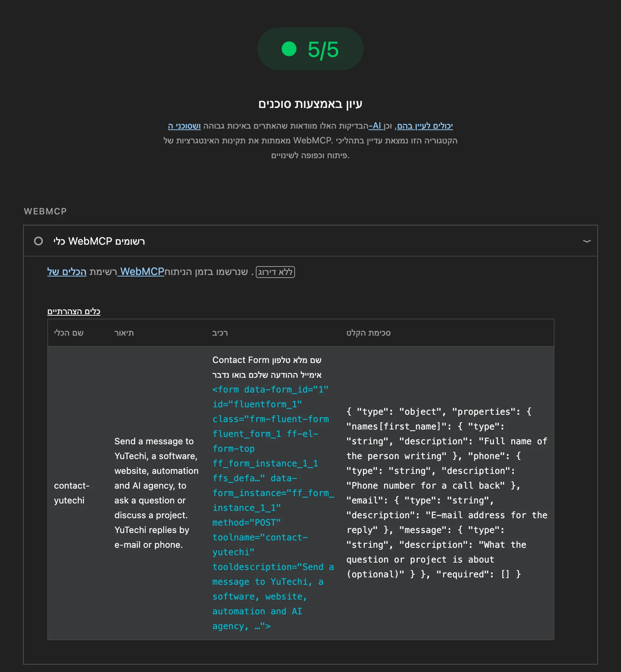Click the 'כלים הצהרתיים' underlined heading

[74, 311]
